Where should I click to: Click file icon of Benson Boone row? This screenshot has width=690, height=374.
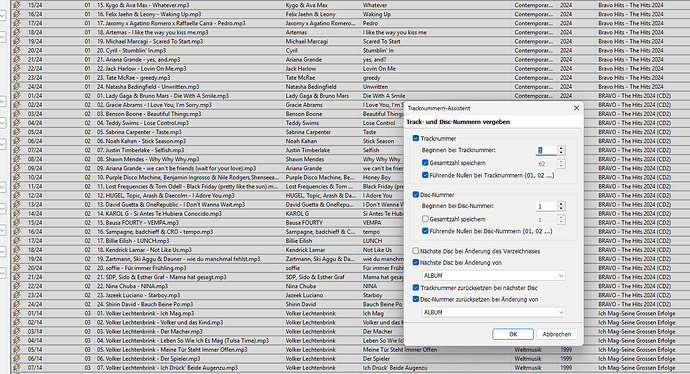coord(17,114)
